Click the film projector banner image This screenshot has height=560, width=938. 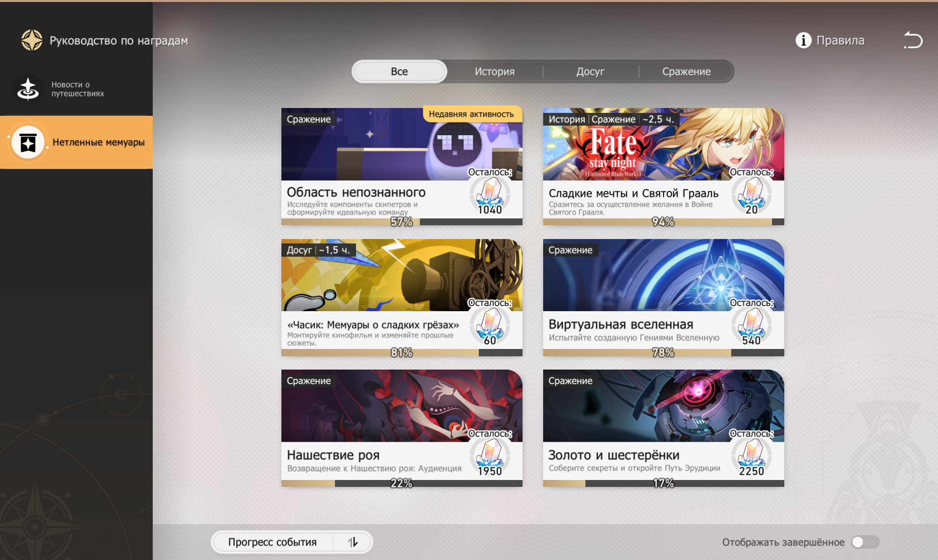pos(402,275)
